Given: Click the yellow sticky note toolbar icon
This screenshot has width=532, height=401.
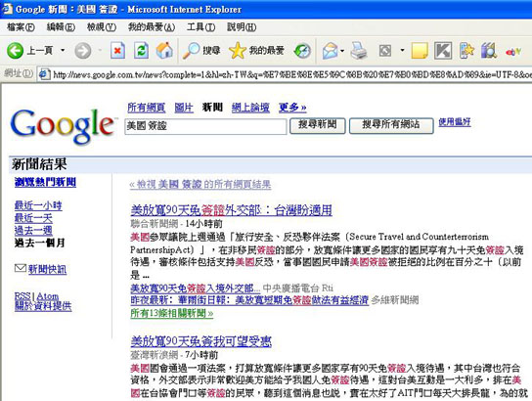Looking at the screenshot, I should [x=420, y=51].
